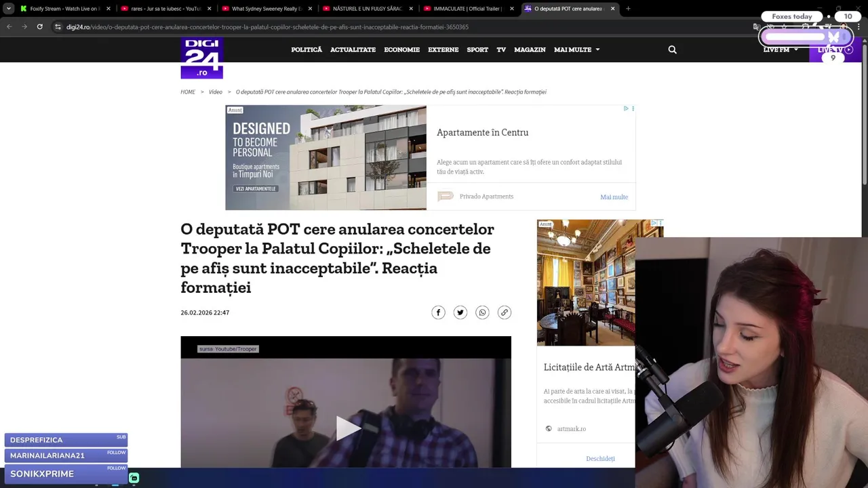The height and width of the screenshot is (488, 868).
Task: Click sursa: Youtube/Trooper caption
Action: tap(228, 349)
